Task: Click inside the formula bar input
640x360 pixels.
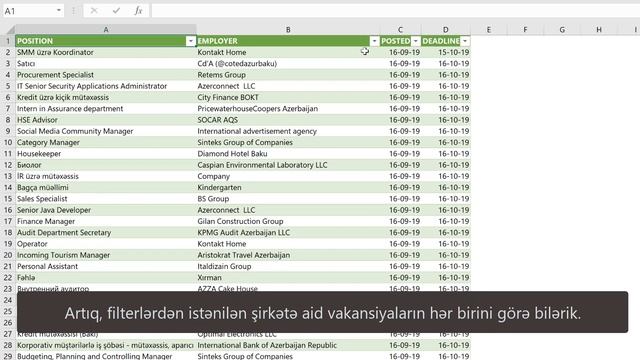Action: tap(395, 11)
